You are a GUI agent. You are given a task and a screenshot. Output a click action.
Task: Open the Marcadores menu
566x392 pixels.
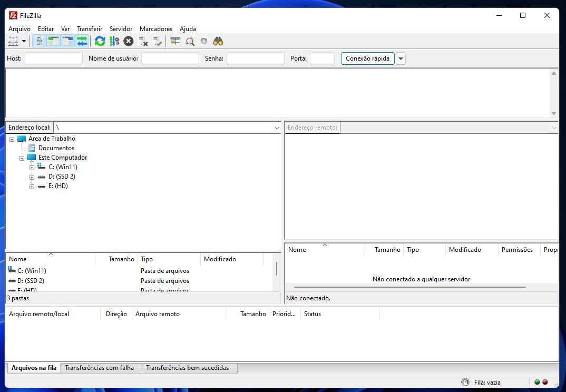pos(156,29)
